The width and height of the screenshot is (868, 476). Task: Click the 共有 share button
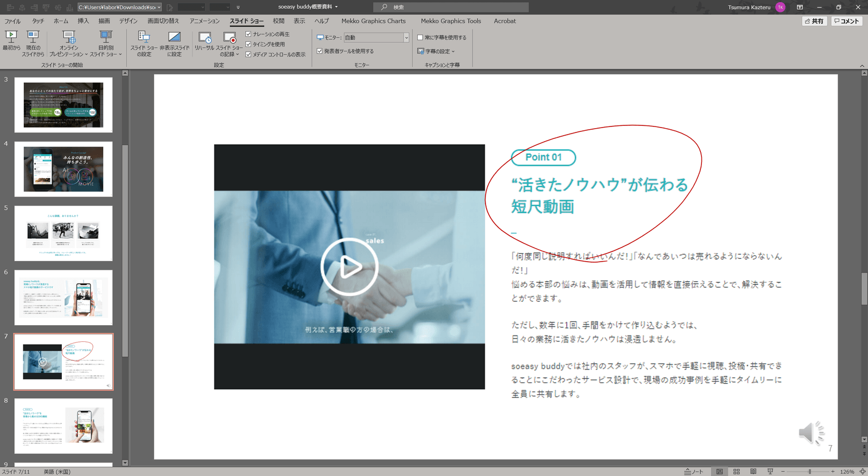pyautogui.click(x=814, y=21)
